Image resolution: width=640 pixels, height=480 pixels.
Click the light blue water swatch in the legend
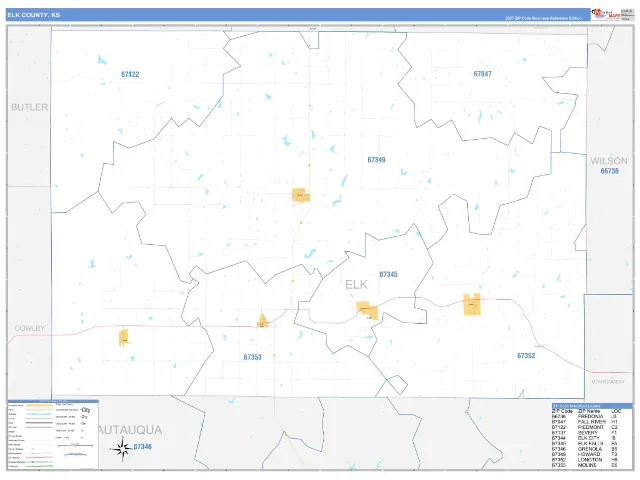coord(39,414)
